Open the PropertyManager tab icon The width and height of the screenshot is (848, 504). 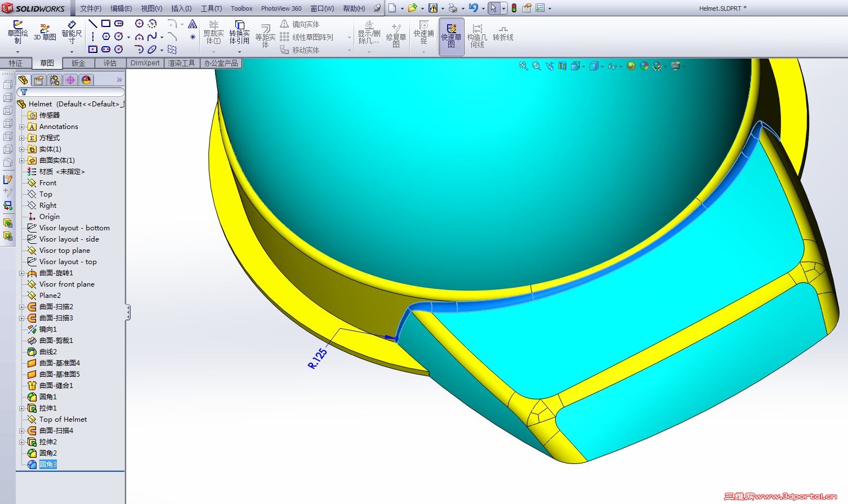39,80
